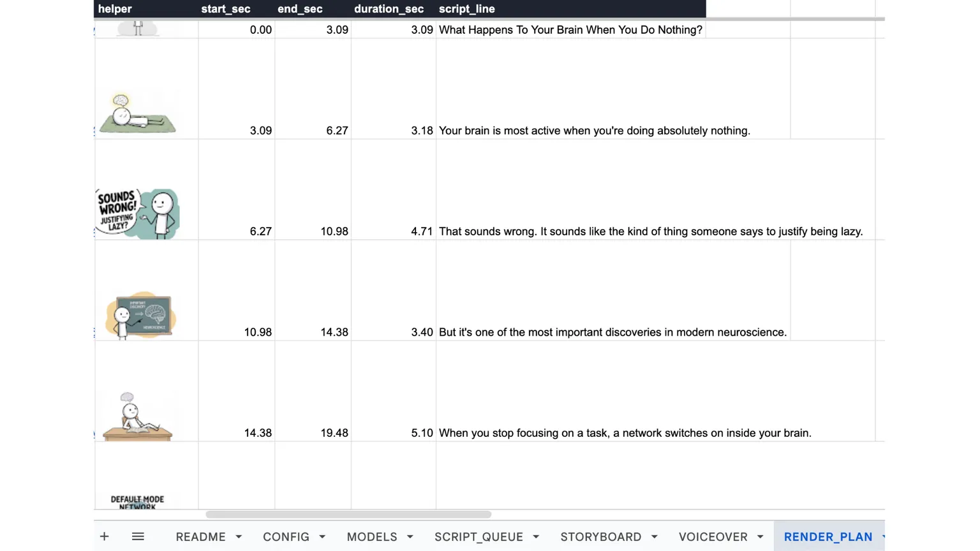Open CONFIG tab dropdown arrow

click(x=322, y=537)
